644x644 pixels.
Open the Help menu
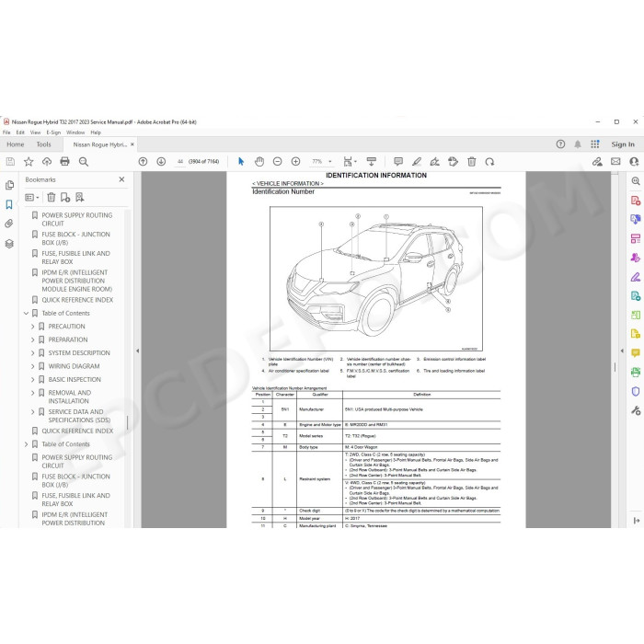click(x=96, y=132)
